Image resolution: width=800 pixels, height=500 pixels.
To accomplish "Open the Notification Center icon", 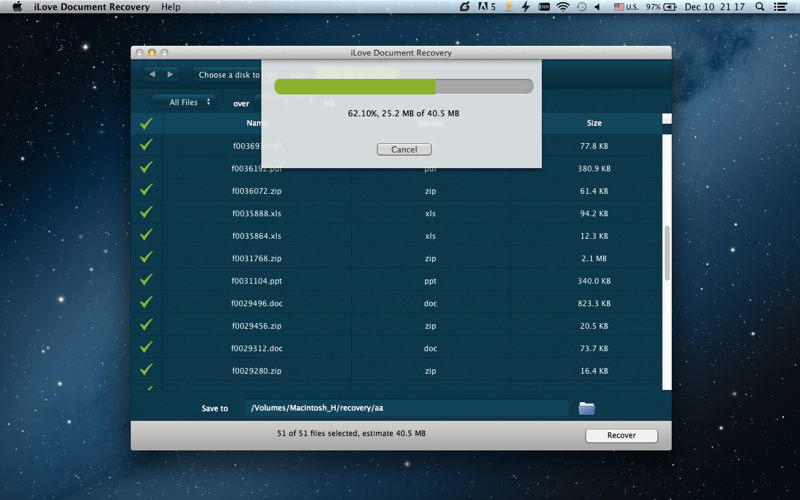I will pos(780,7).
